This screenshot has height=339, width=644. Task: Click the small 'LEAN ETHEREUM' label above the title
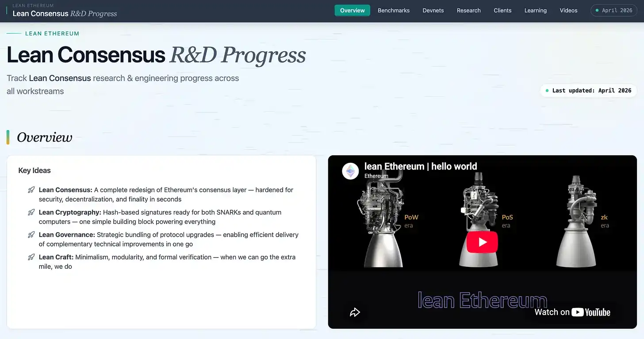pyautogui.click(x=52, y=34)
